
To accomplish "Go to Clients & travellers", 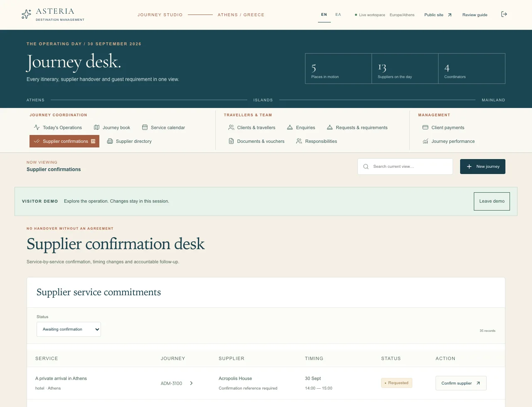I will click(252, 127).
